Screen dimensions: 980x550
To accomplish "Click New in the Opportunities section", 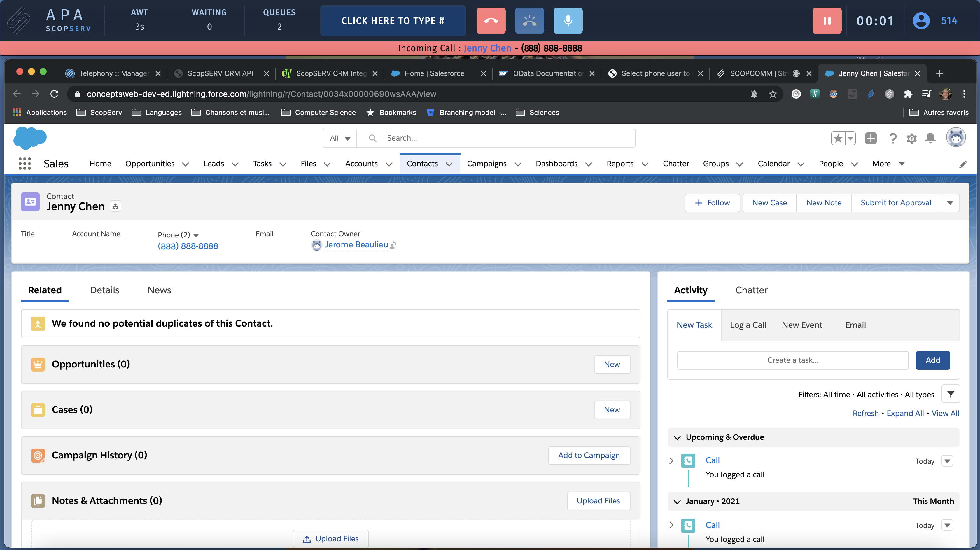I will [x=612, y=365].
